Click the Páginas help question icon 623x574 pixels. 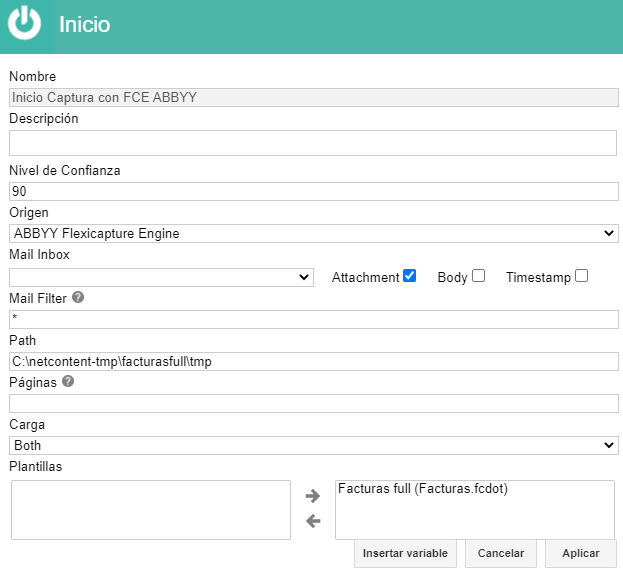coord(68,381)
